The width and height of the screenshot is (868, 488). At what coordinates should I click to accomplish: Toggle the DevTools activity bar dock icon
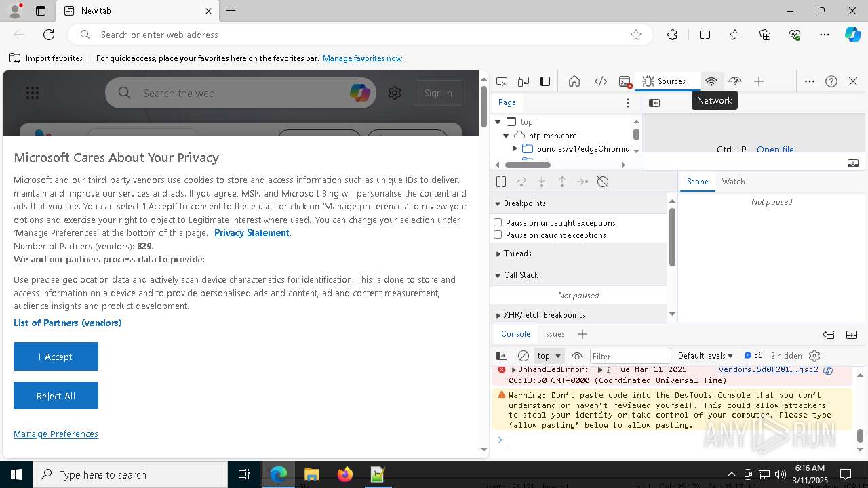tap(545, 81)
